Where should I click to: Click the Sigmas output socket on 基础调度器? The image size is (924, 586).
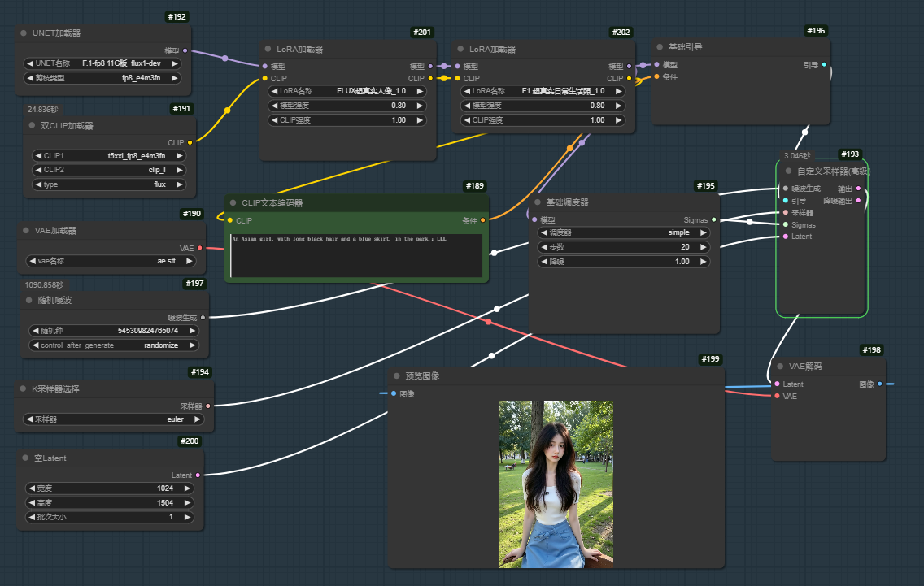point(714,219)
